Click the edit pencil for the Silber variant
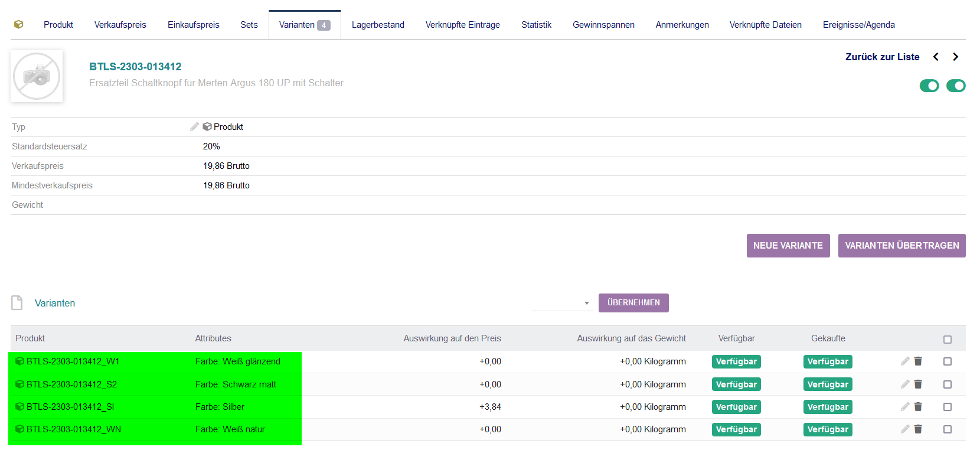Screen dimensions: 980x450 point(904,407)
